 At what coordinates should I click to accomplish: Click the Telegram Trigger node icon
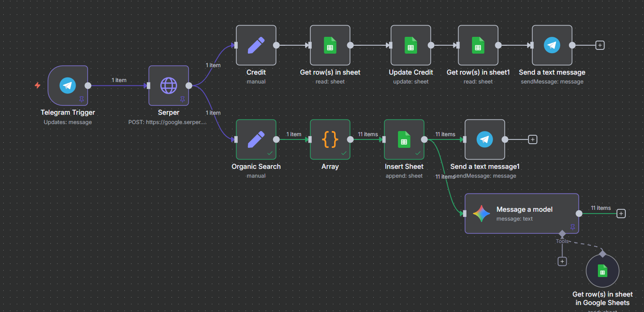point(68,85)
